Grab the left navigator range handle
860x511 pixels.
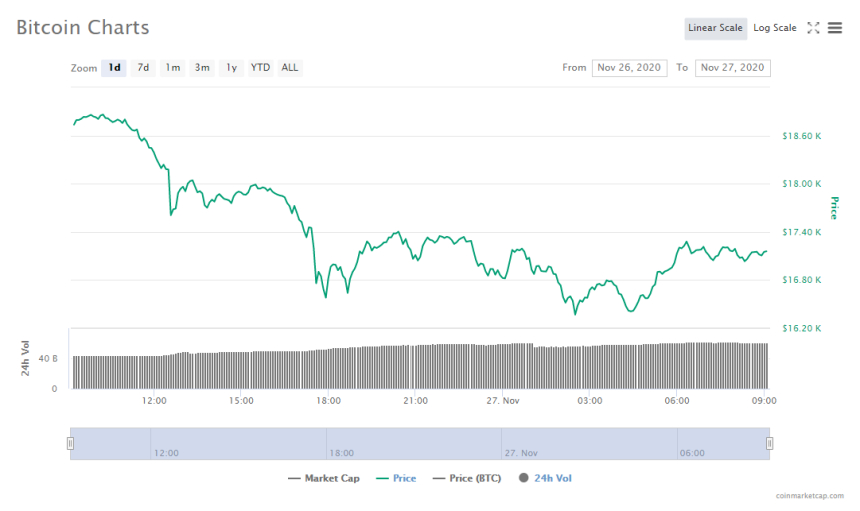(70, 443)
